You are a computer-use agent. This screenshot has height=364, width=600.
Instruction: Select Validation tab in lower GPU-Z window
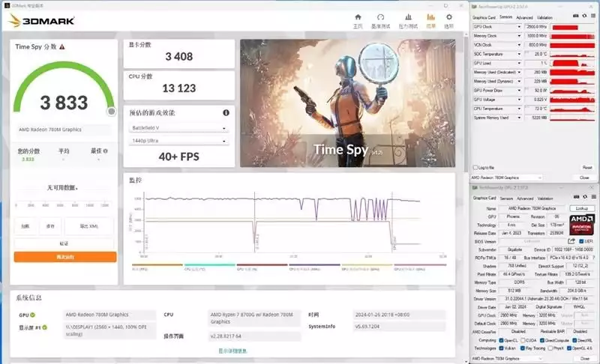(545, 198)
